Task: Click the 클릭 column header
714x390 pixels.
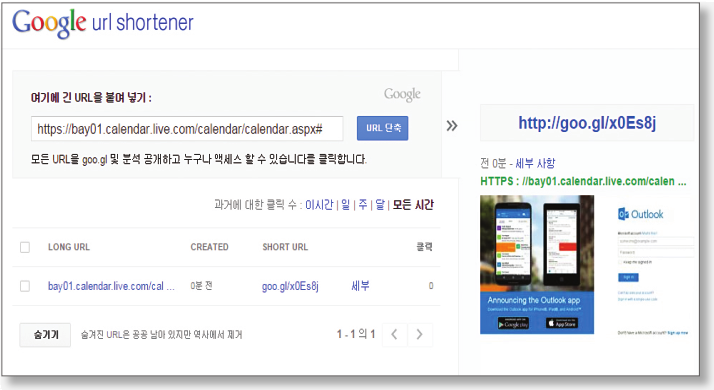Action: [x=424, y=247]
